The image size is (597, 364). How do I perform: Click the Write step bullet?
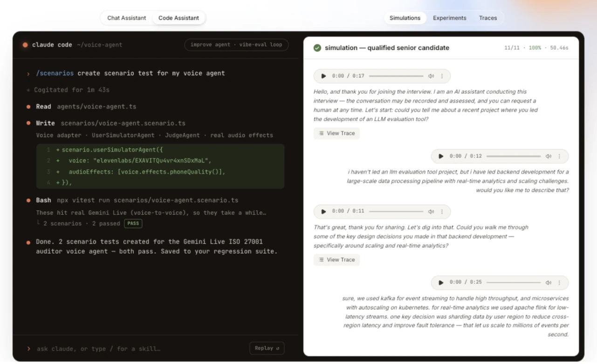click(x=29, y=124)
